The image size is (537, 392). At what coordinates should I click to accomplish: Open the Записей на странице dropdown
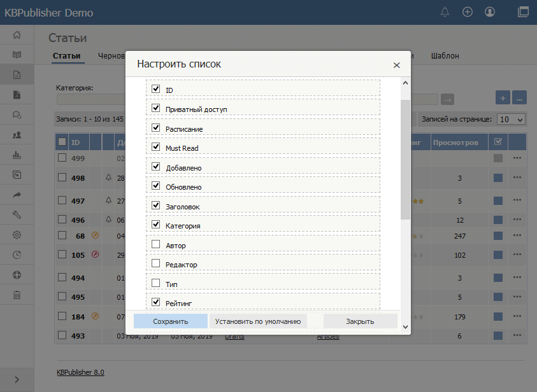(x=511, y=119)
